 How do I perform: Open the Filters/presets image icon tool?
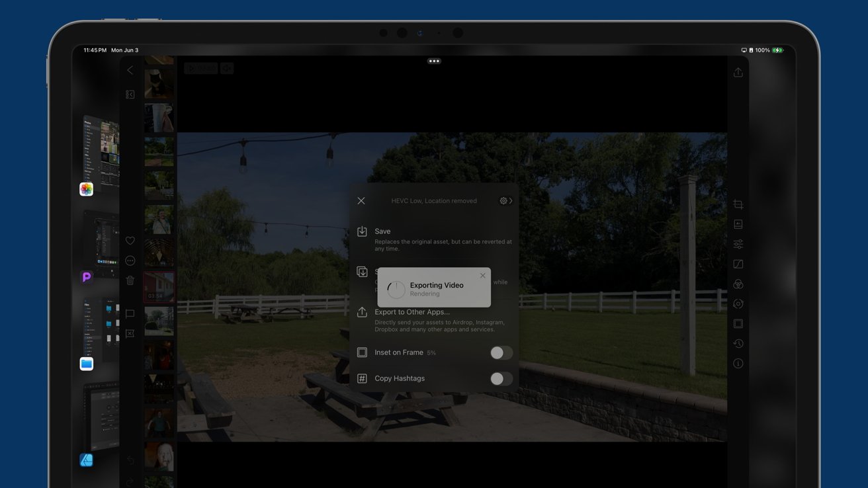(738, 225)
